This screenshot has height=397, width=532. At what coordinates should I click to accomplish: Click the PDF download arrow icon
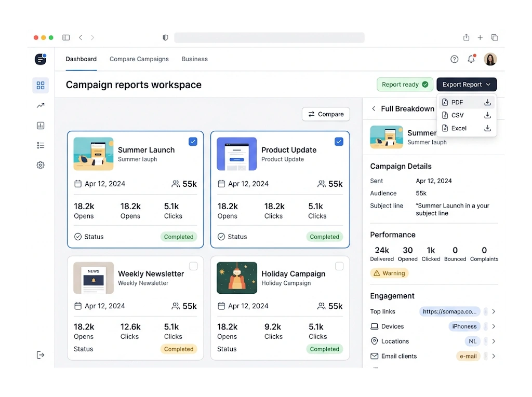point(487,102)
